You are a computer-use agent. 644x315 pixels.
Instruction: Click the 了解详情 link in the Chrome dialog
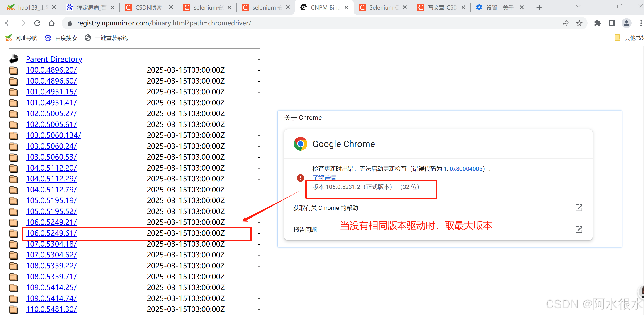tap(324, 178)
